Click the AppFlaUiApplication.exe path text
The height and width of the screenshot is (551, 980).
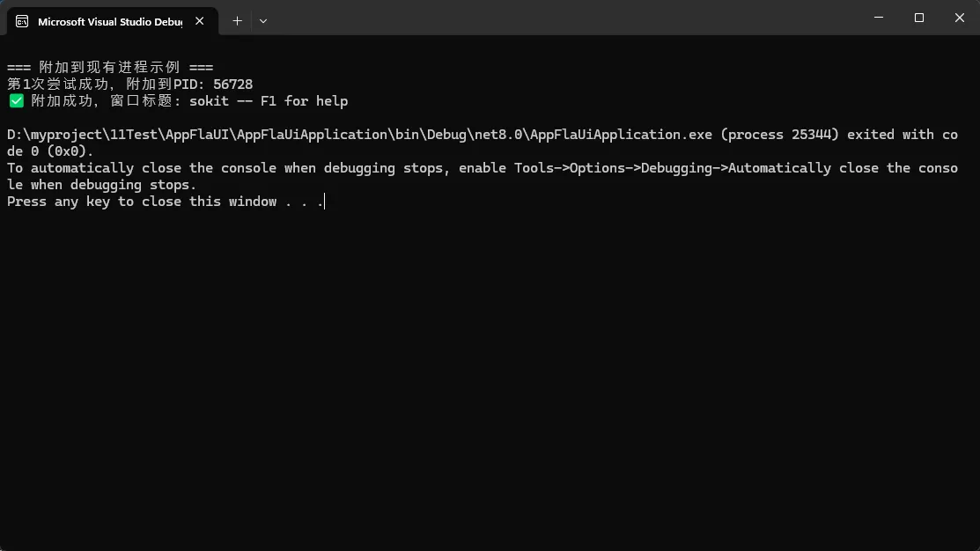[x=616, y=135]
